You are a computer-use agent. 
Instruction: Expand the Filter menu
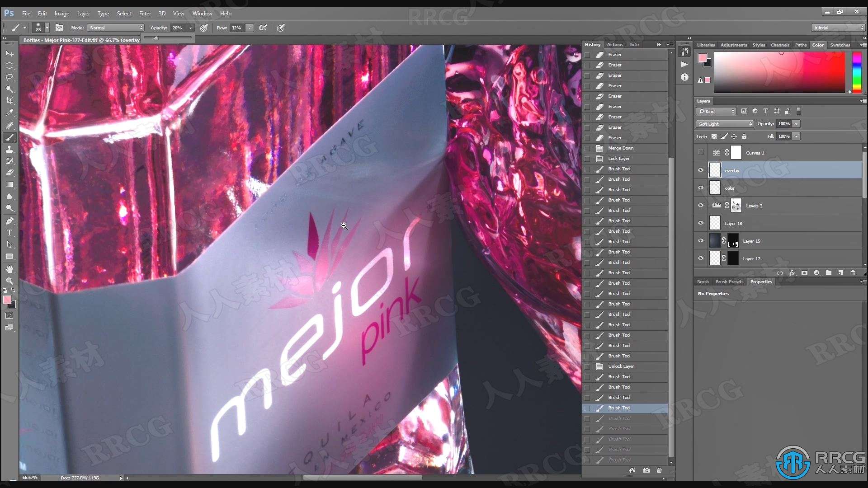[x=146, y=13]
